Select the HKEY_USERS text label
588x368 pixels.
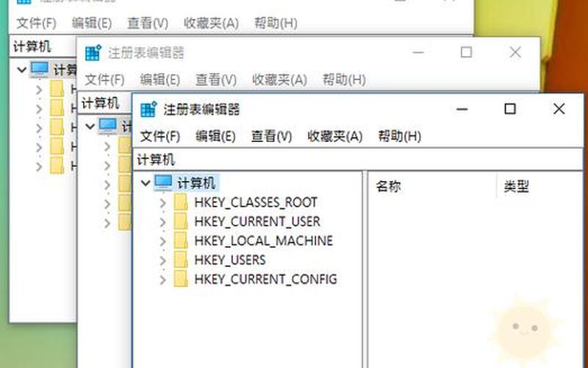pyautogui.click(x=229, y=260)
